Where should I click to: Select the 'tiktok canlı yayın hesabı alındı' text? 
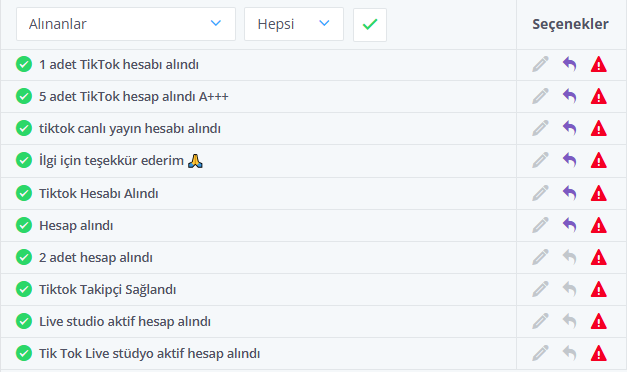click(x=130, y=128)
